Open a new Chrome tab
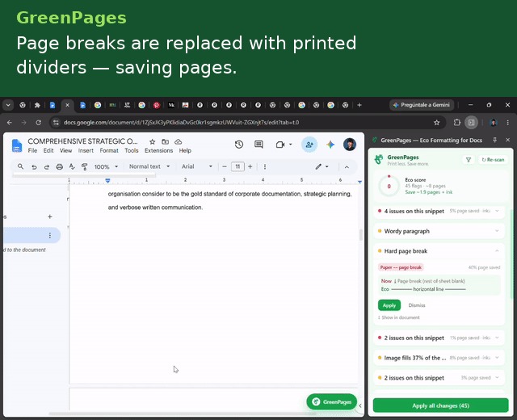Viewport: 517px width, 420px height. click(x=359, y=105)
